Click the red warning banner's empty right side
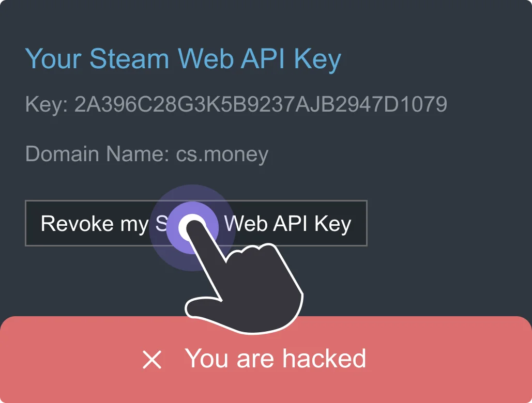This screenshot has height=403, width=532. coord(448,359)
